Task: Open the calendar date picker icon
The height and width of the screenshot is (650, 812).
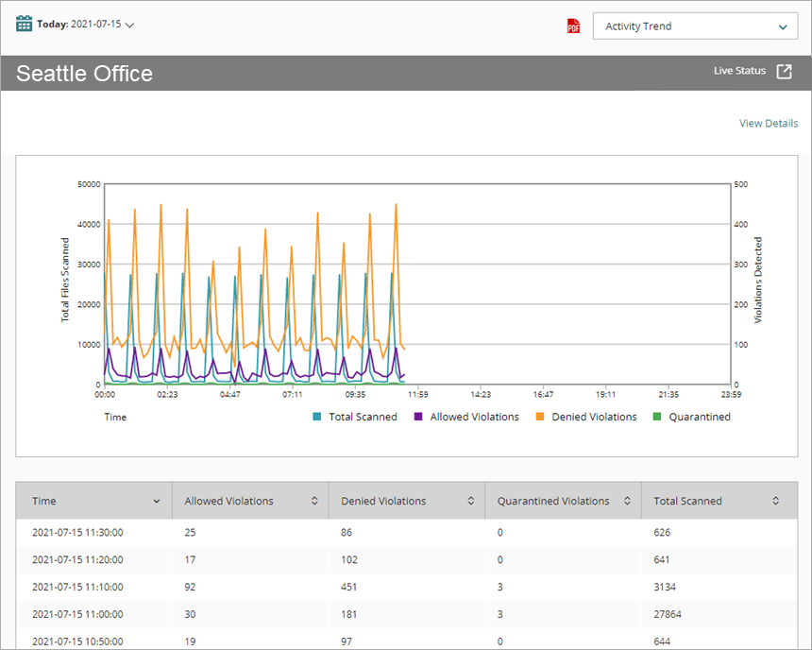Action: coord(24,23)
